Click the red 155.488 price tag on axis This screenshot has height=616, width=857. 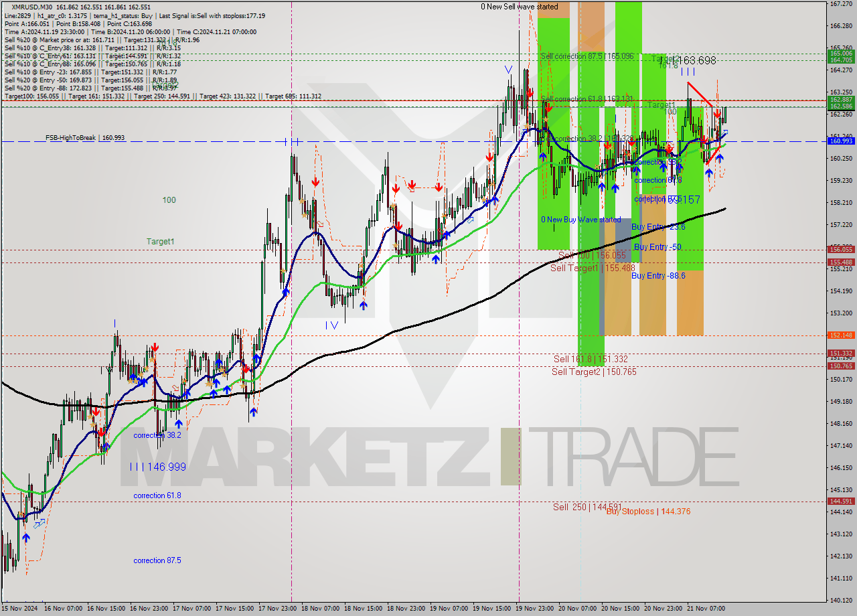tap(841, 262)
